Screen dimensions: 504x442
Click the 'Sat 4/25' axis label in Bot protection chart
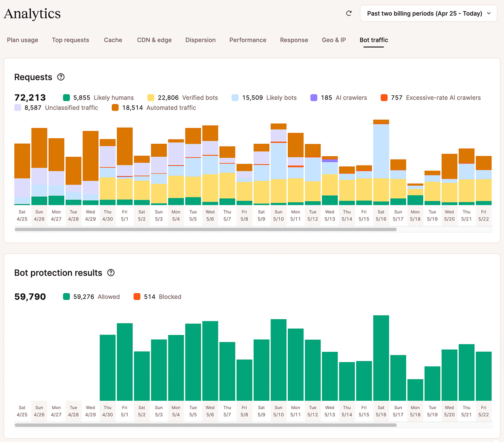(x=22, y=411)
